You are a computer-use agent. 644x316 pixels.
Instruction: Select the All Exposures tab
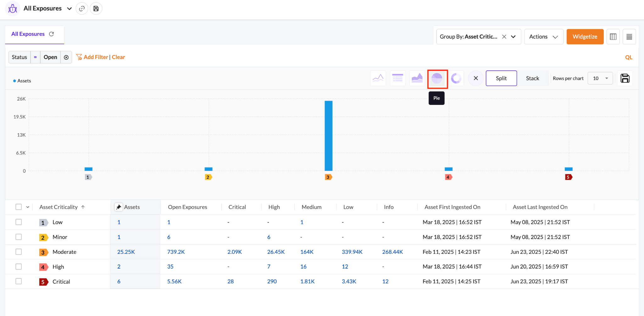28,34
